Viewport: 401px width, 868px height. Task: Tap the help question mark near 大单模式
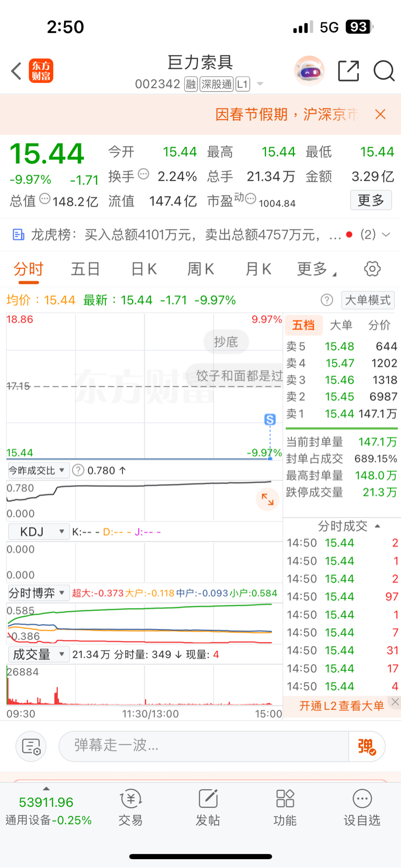coord(327,300)
